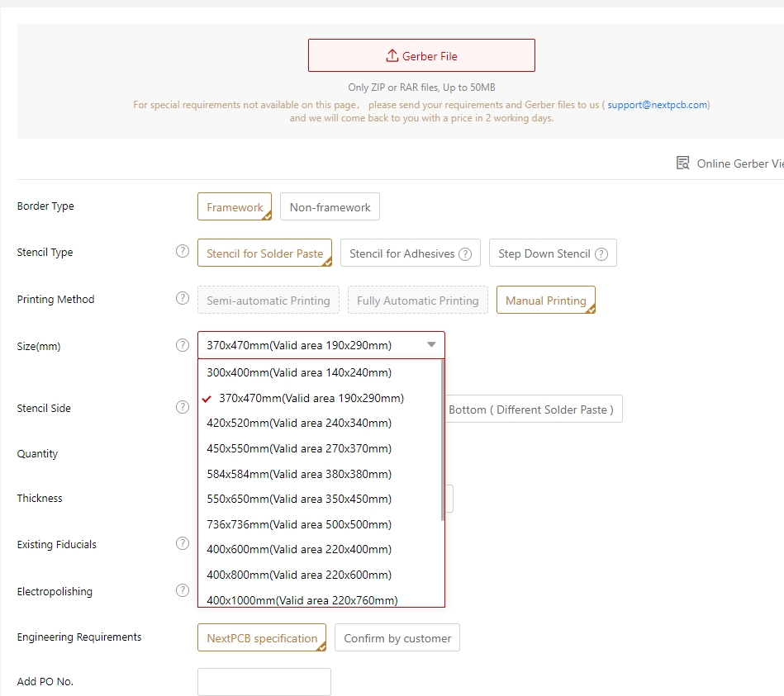
Task: Click help icon next to Existing Fiducials
Action: tap(183, 543)
